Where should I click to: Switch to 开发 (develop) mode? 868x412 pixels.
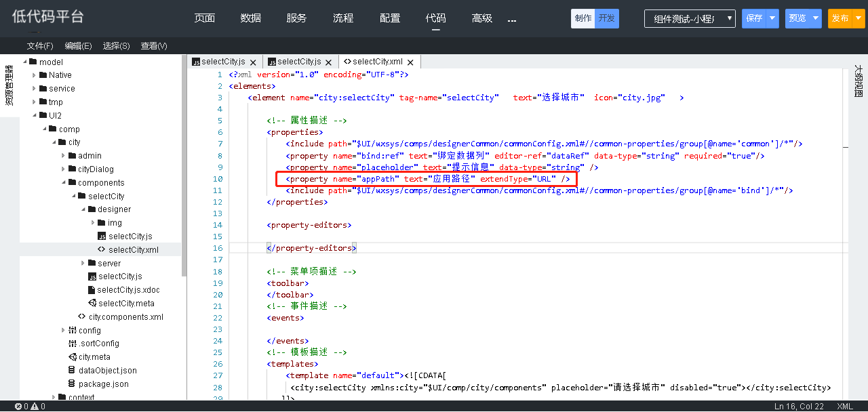coord(606,18)
